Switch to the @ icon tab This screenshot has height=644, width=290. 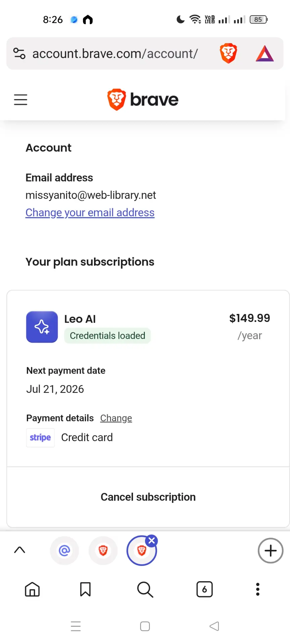click(64, 550)
